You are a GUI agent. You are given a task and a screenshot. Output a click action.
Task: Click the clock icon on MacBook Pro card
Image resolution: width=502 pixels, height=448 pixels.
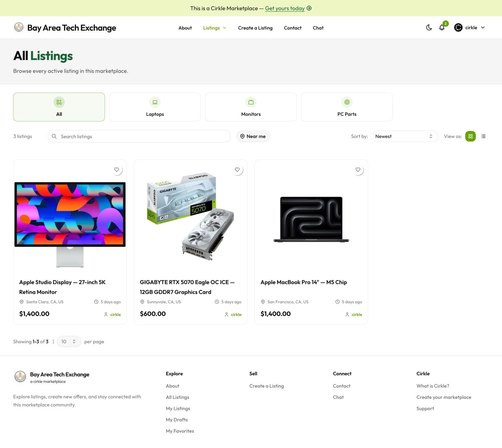coord(338,302)
